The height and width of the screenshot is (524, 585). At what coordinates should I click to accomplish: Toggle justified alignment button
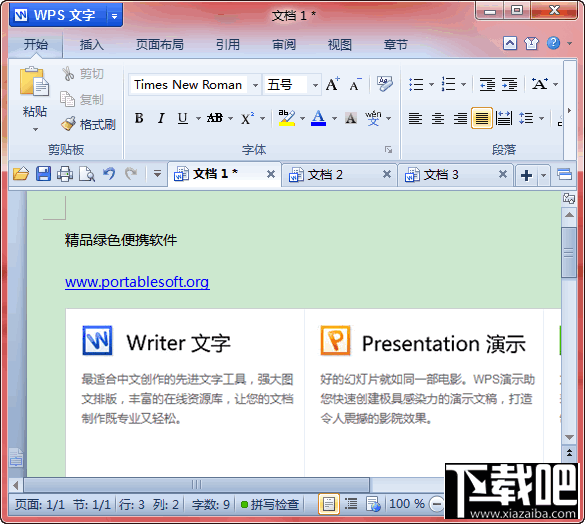[x=482, y=118]
